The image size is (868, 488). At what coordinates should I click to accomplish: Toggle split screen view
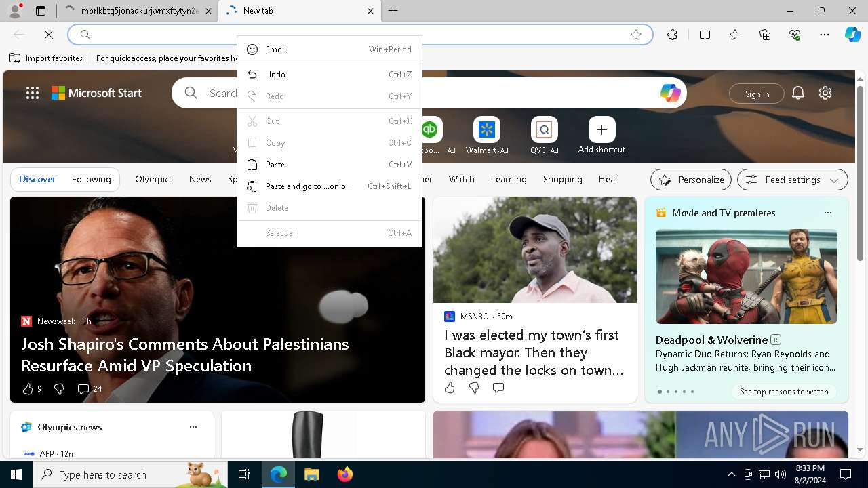pos(705,35)
